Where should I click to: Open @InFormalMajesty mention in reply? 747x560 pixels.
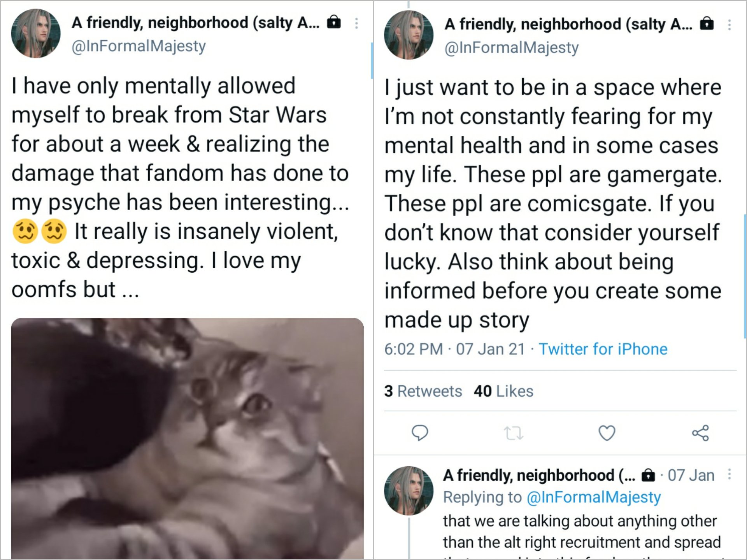pos(593,497)
